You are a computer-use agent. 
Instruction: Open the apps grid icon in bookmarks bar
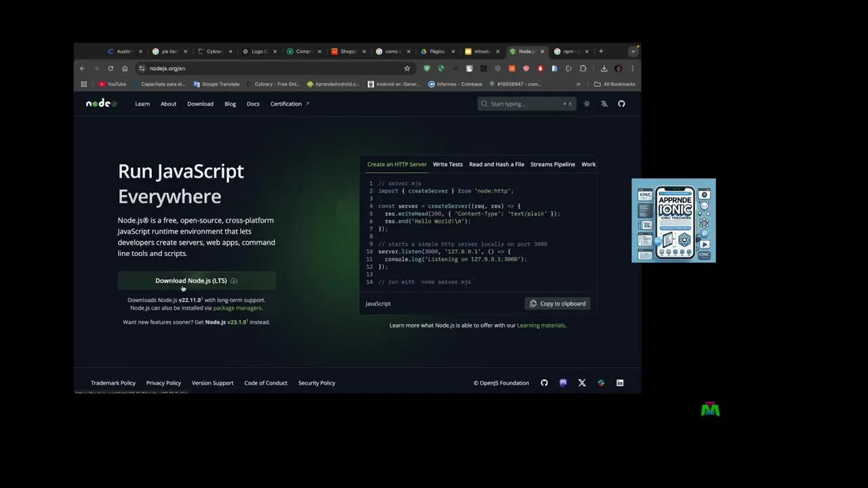[84, 84]
